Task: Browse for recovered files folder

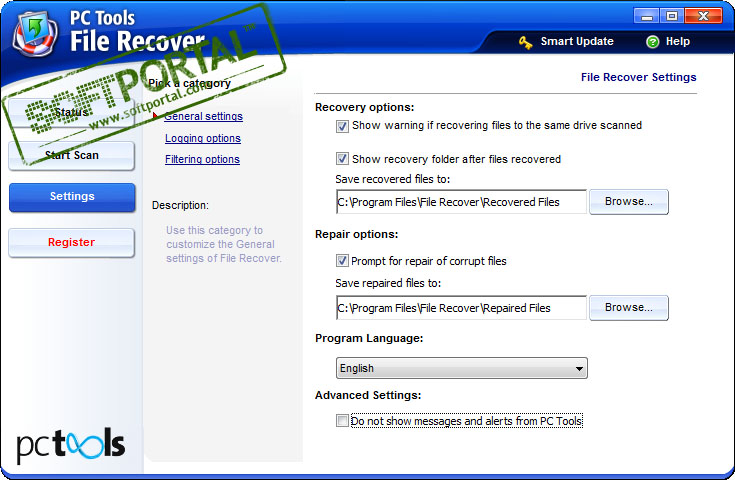Action: click(629, 202)
